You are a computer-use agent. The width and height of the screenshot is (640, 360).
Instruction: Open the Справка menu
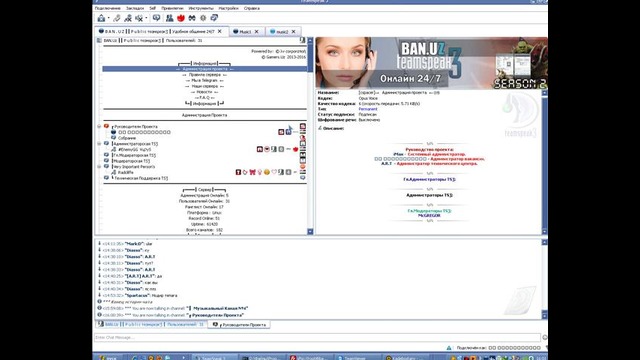click(x=251, y=8)
